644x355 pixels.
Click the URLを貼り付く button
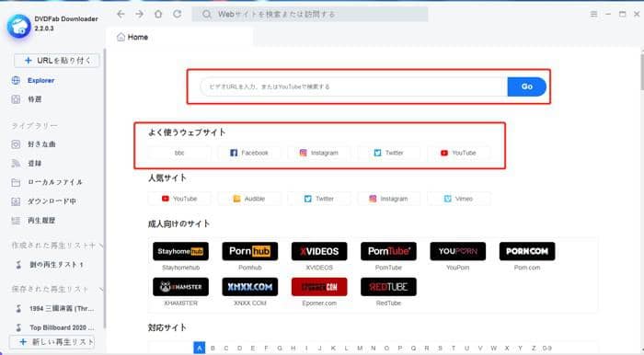[x=57, y=61]
